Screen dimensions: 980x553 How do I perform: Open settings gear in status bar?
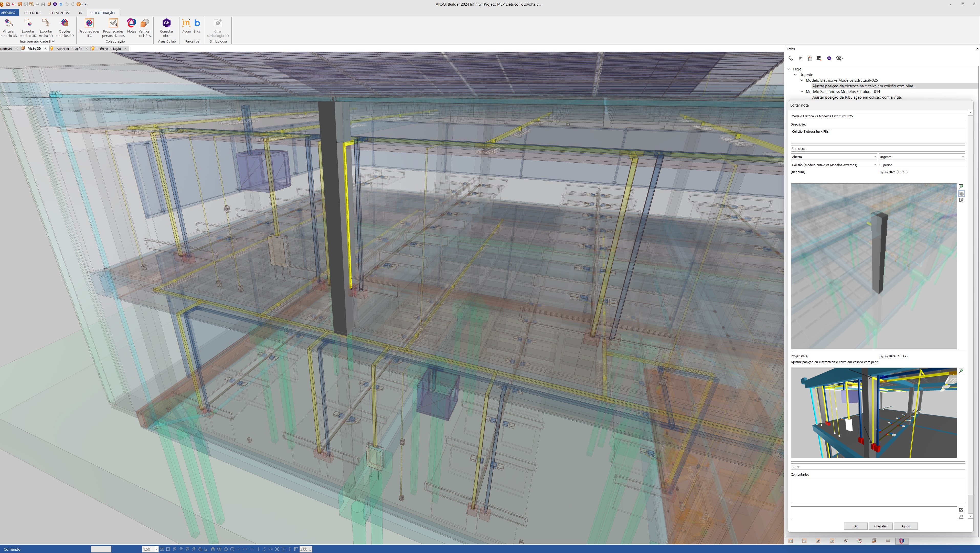coord(219,549)
